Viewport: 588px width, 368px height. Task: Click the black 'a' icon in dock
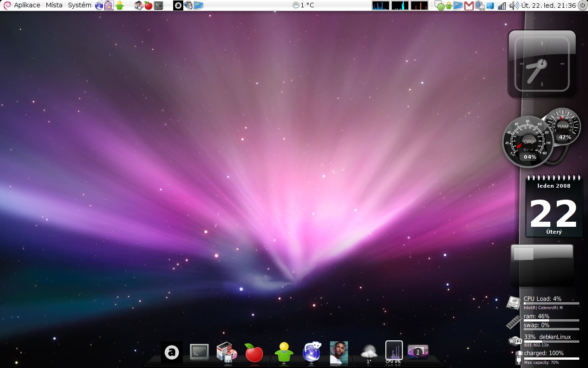[x=172, y=353]
